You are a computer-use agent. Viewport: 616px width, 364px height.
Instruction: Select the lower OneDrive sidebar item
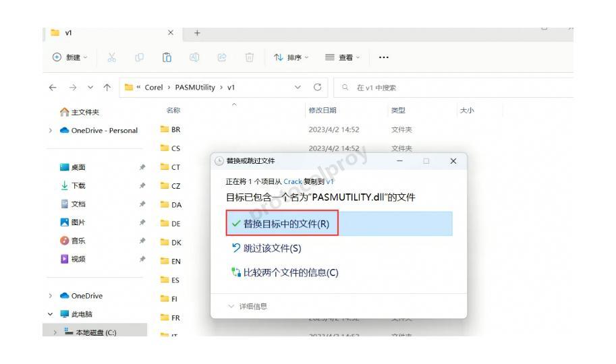82,296
